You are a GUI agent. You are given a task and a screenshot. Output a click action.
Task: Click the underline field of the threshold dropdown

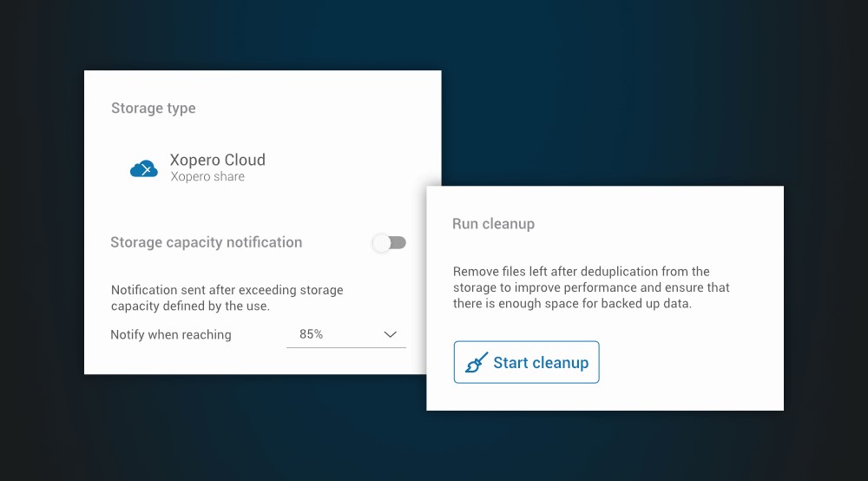click(345, 346)
